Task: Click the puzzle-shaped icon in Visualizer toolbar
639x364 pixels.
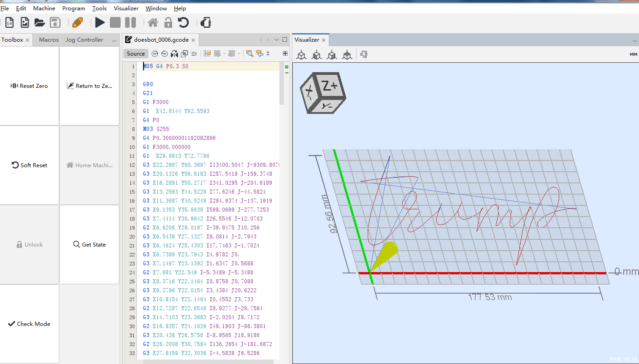Action: pyautogui.click(x=364, y=55)
